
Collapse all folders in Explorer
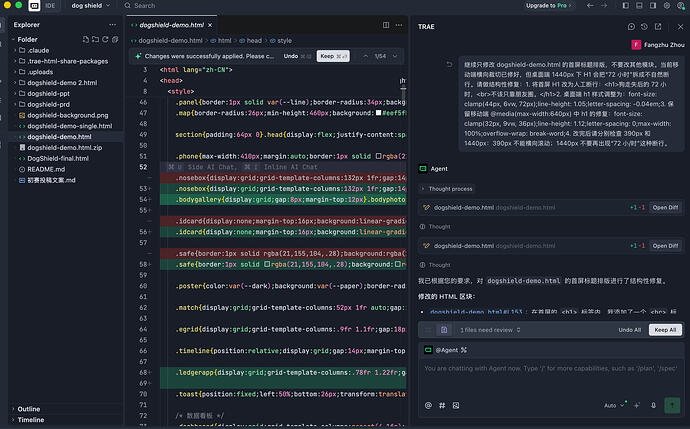pyautogui.click(x=115, y=39)
